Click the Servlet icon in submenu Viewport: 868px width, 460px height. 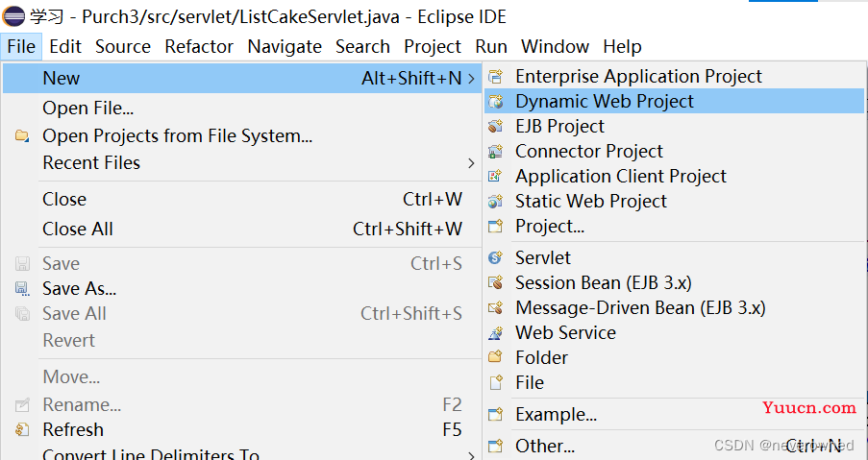click(x=495, y=257)
